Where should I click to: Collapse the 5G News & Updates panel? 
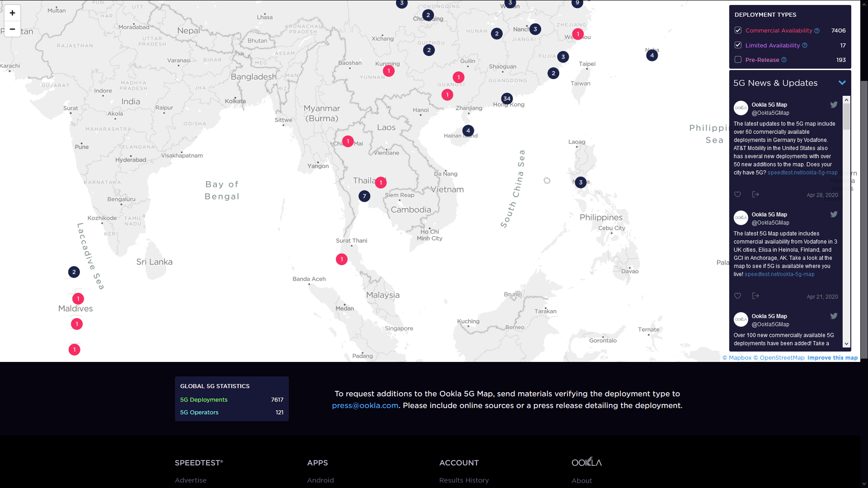(x=842, y=83)
